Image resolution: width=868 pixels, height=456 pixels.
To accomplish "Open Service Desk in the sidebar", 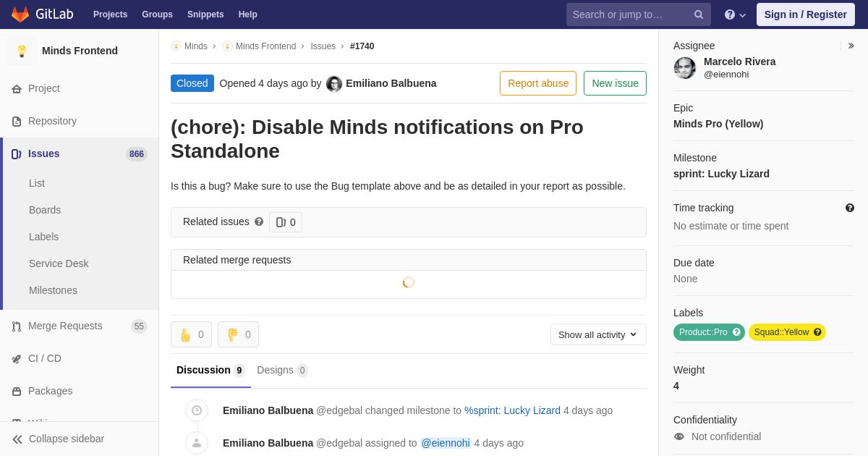I will click(x=59, y=263).
